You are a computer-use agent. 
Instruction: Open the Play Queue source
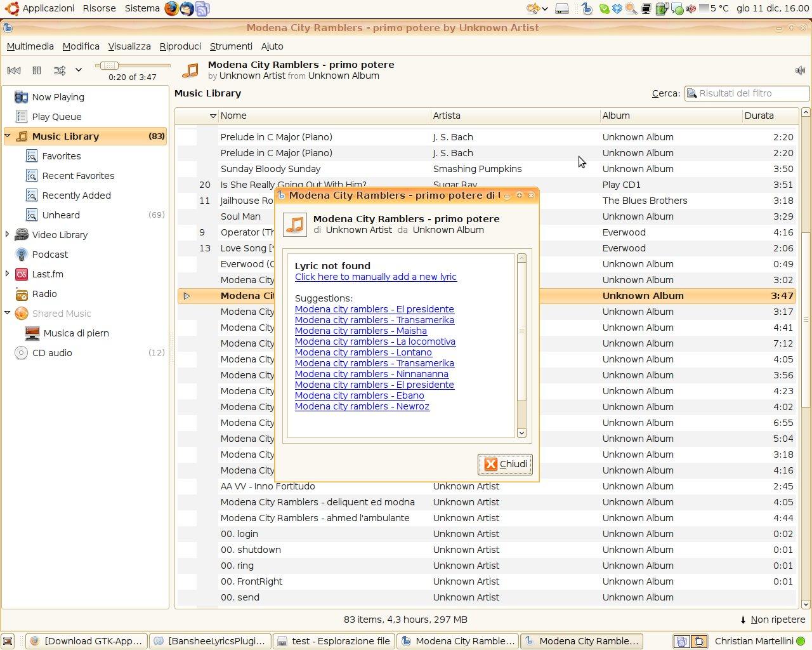pos(57,117)
